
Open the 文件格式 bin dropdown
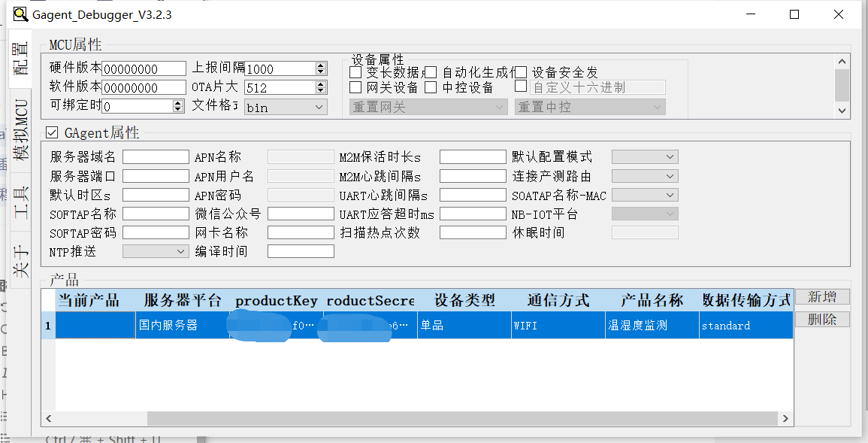(319, 107)
